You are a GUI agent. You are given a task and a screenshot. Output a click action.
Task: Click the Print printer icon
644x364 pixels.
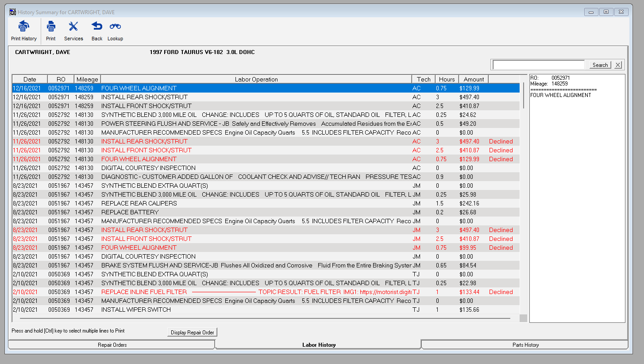51,26
